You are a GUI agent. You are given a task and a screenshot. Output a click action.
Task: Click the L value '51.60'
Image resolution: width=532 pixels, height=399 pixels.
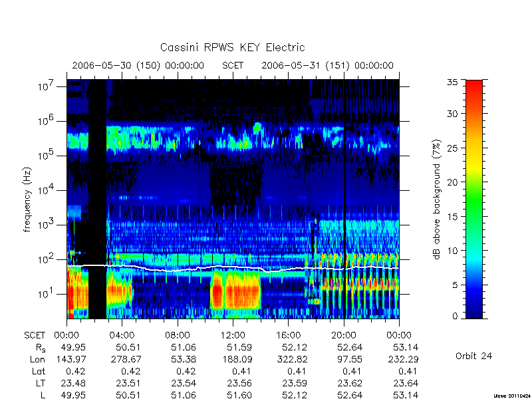pos(239,395)
